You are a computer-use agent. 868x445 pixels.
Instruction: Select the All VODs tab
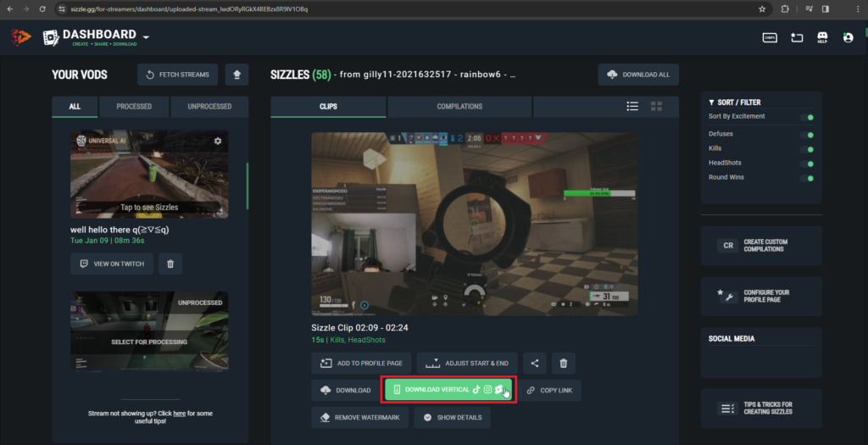[75, 107]
